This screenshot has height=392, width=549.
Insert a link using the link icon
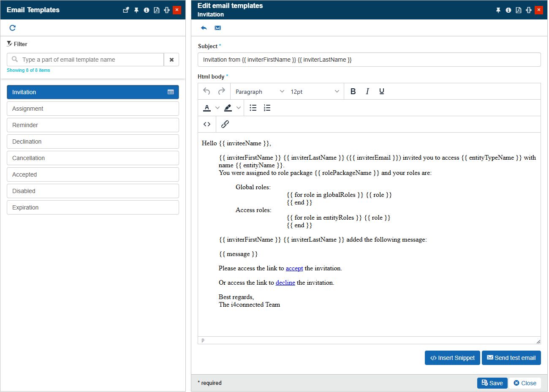pyautogui.click(x=225, y=124)
